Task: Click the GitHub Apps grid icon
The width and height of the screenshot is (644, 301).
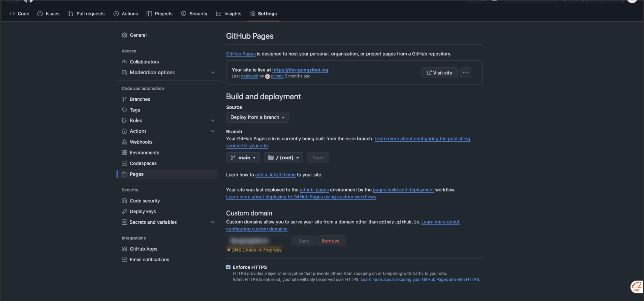Action: point(125,249)
